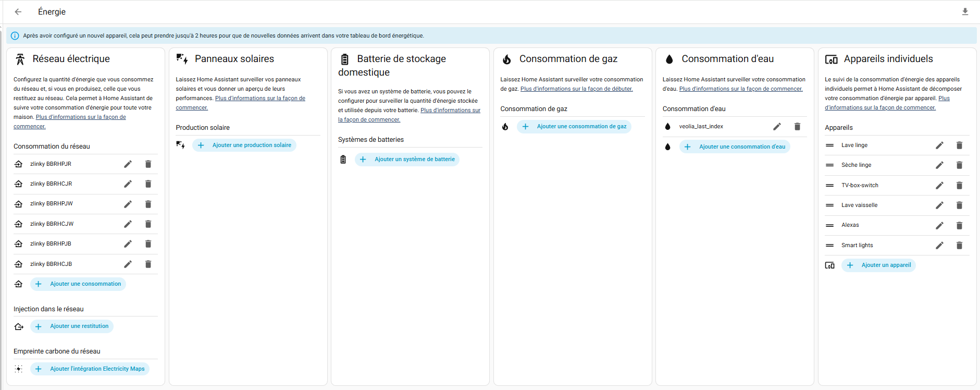This screenshot has height=390, width=980.
Task: Open the gas consumption getting-started link
Action: (x=576, y=89)
